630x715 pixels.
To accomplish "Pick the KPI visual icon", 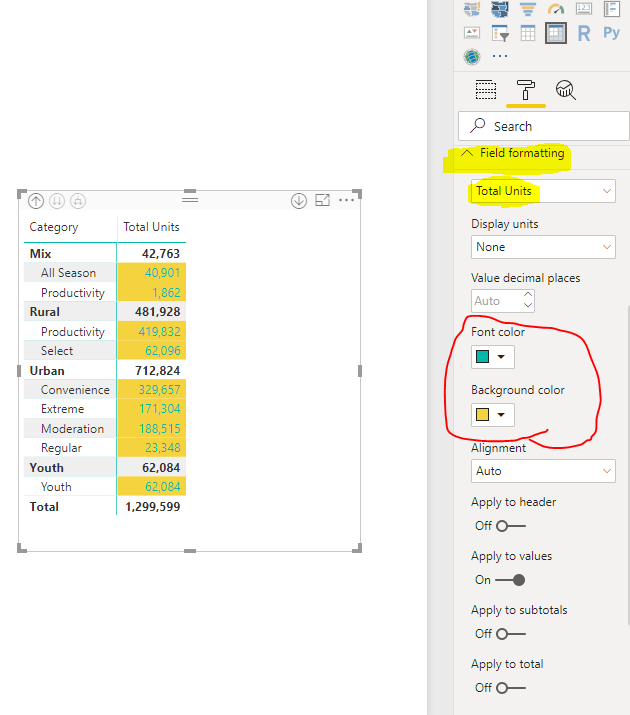I will [472, 33].
